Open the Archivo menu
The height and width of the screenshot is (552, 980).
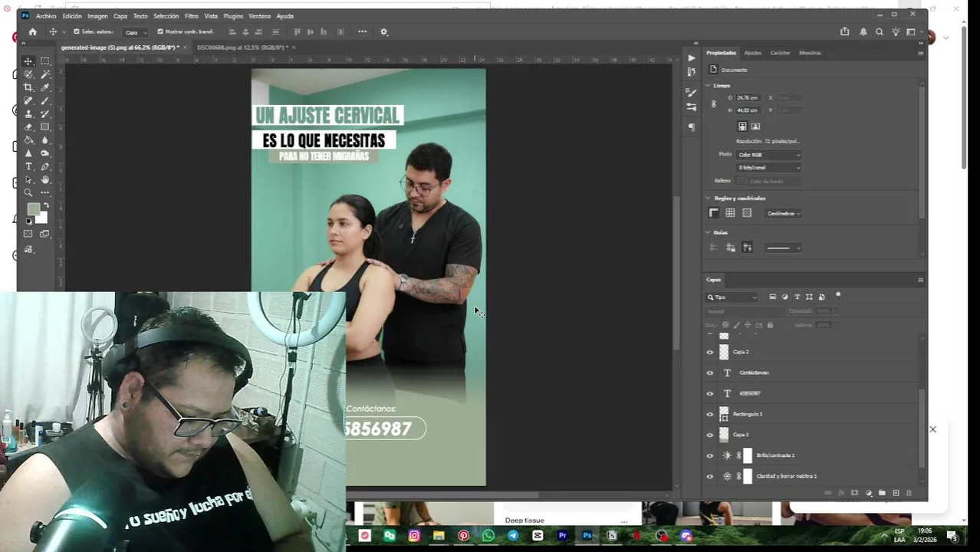[x=46, y=15]
